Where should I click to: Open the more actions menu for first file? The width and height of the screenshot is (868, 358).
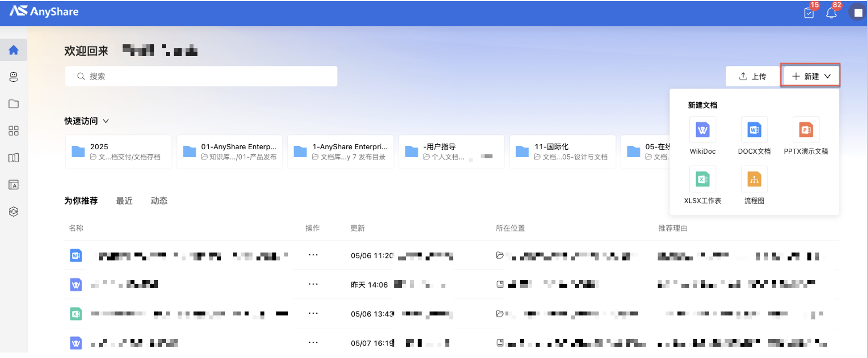[313, 255]
